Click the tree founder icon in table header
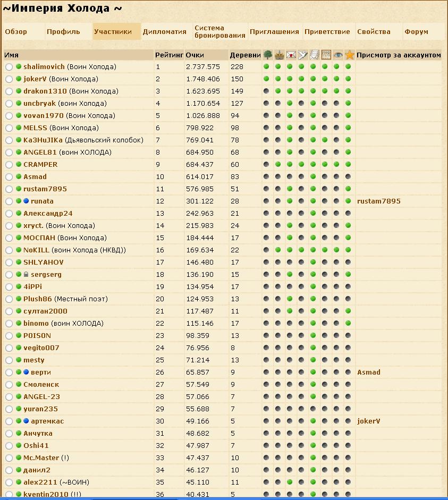 tap(267, 55)
